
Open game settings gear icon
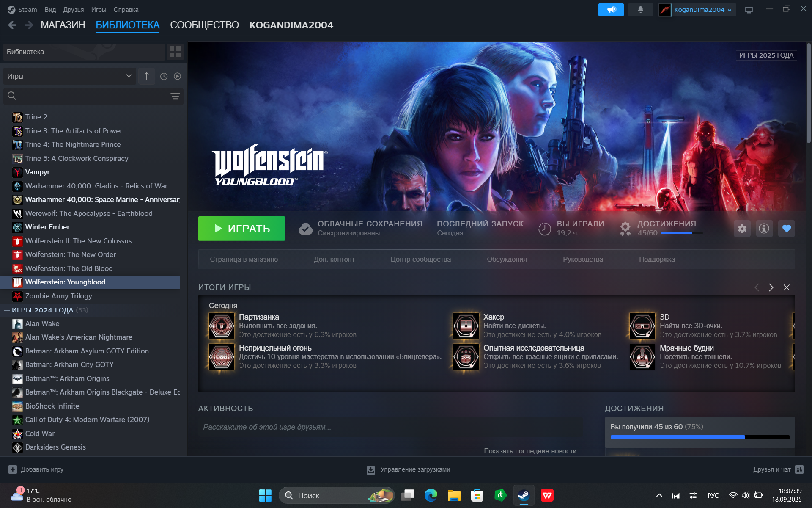[742, 229]
